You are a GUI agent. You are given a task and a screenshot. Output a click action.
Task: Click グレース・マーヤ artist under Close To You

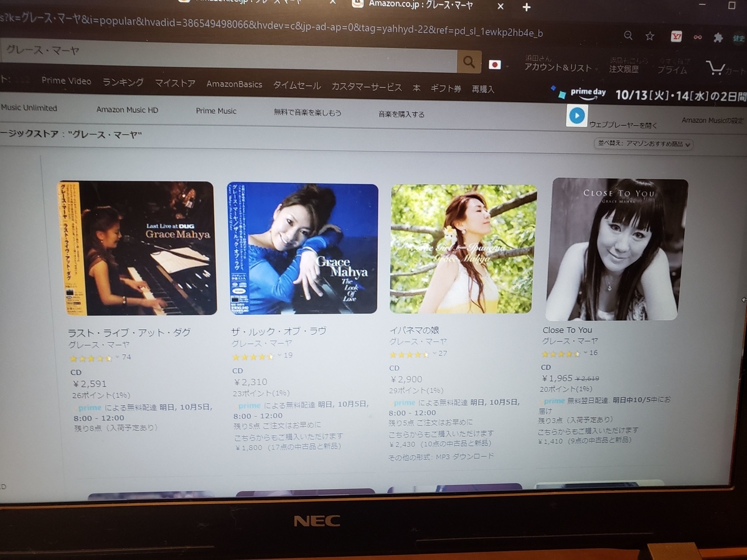[x=570, y=341]
